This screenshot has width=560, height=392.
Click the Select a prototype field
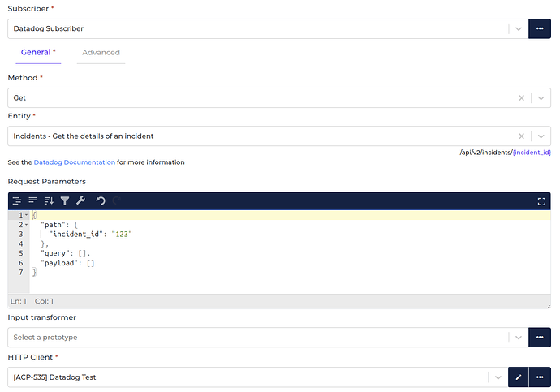tap(257, 338)
